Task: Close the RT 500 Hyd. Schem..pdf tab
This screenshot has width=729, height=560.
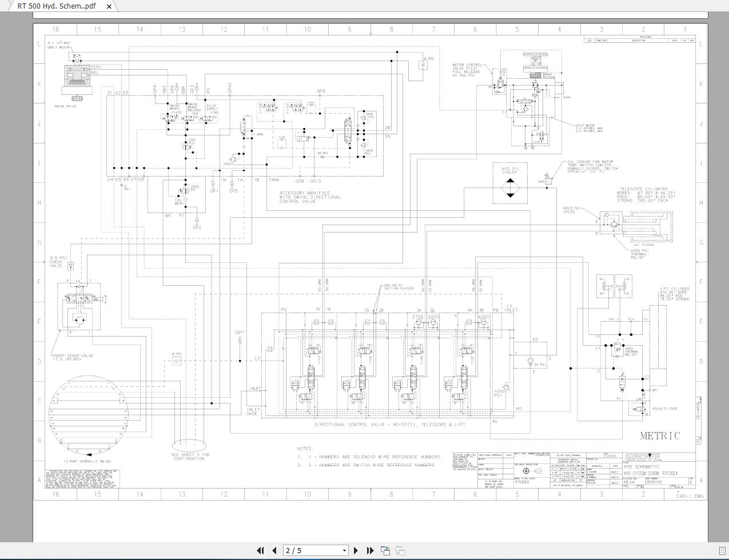Action: [x=109, y=6]
